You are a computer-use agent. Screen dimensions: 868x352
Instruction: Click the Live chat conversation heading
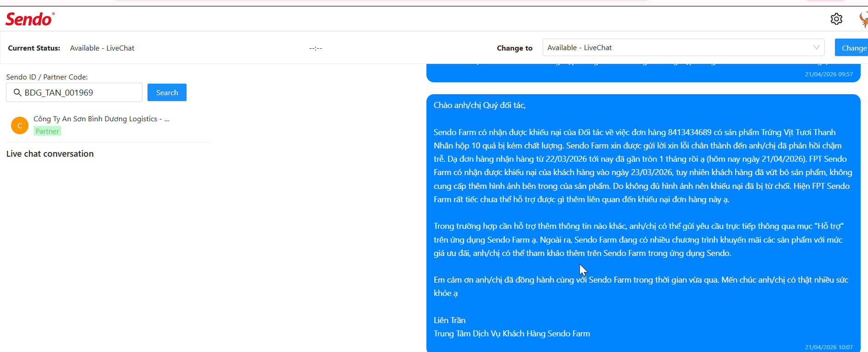(50, 154)
